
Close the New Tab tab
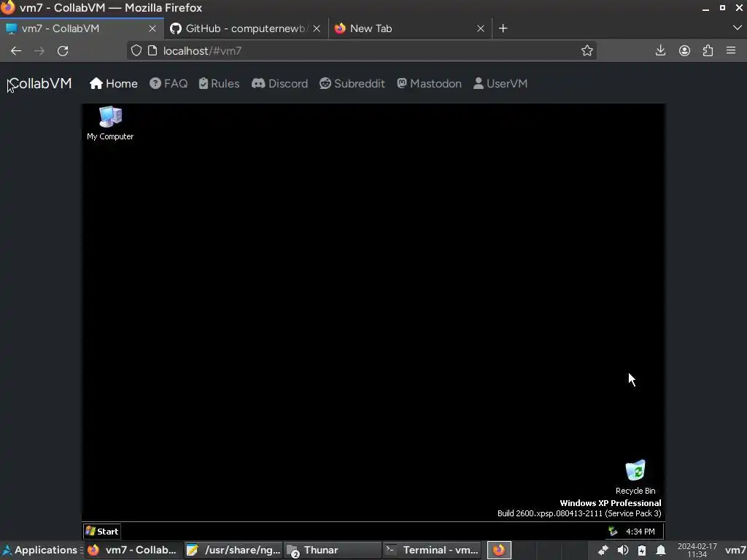pos(481,28)
